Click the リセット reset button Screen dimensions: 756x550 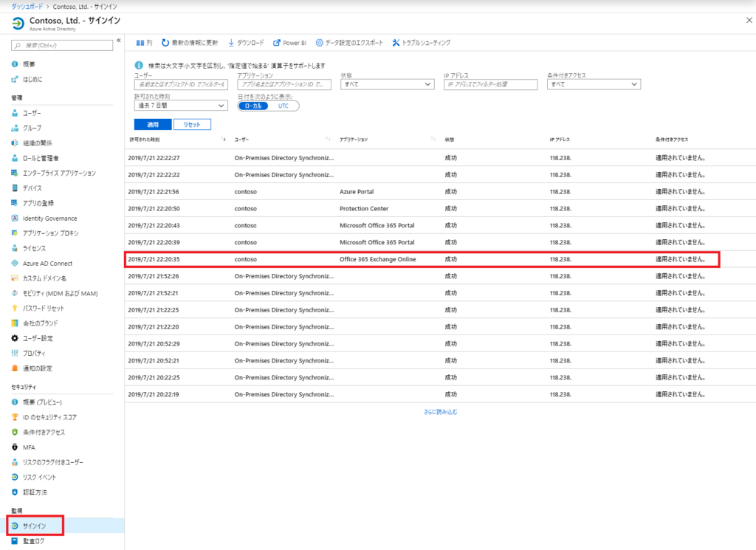click(192, 124)
